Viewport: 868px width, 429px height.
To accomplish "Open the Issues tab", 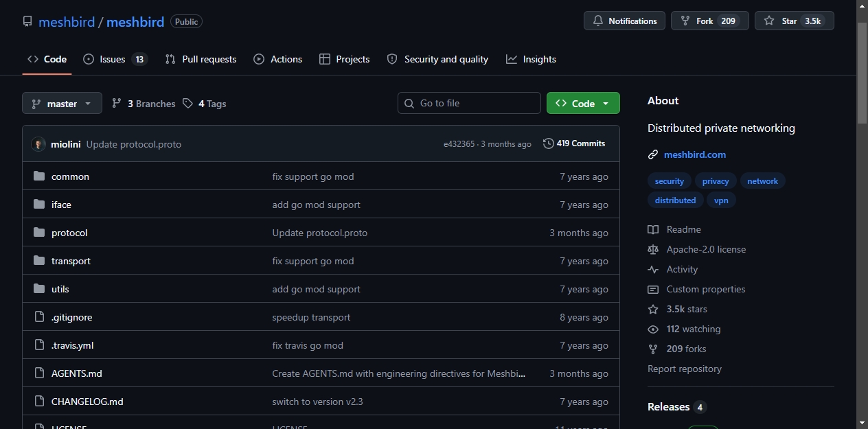I will click(x=115, y=59).
